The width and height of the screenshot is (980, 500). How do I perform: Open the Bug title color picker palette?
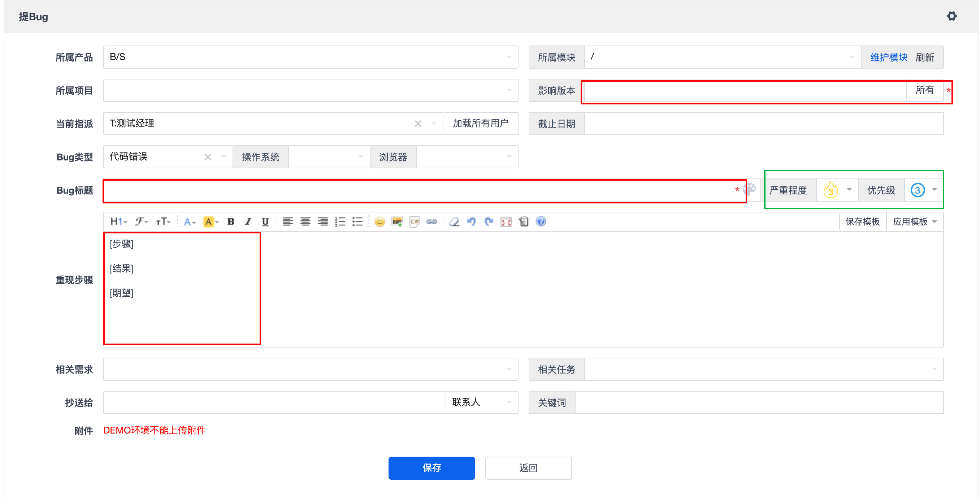(x=750, y=189)
